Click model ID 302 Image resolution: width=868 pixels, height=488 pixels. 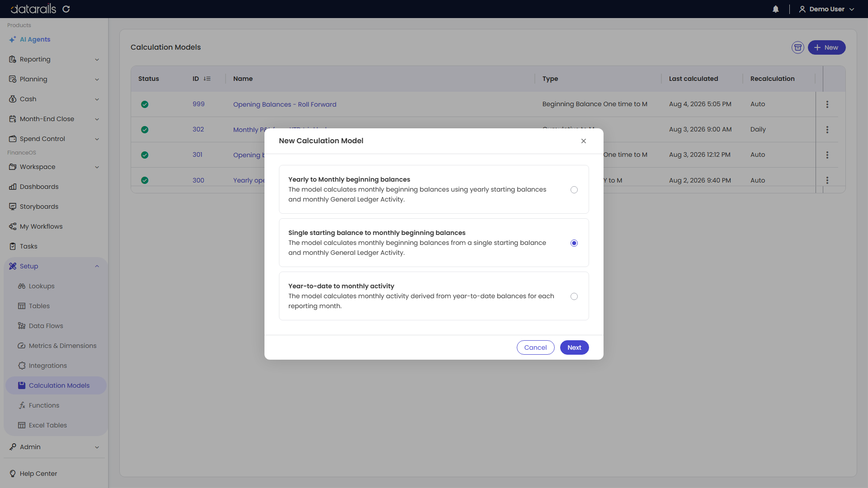[x=198, y=129]
